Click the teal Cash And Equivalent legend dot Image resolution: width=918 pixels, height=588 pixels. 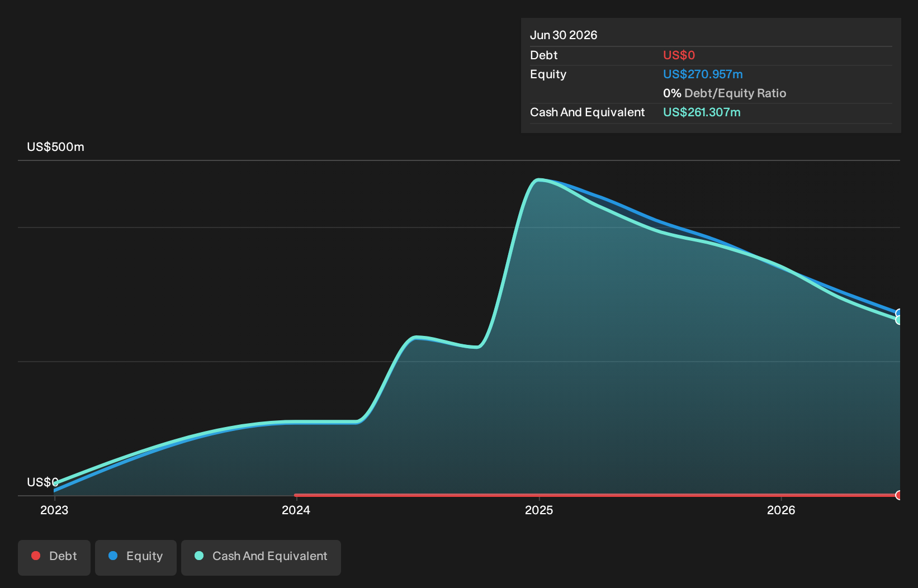199,556
